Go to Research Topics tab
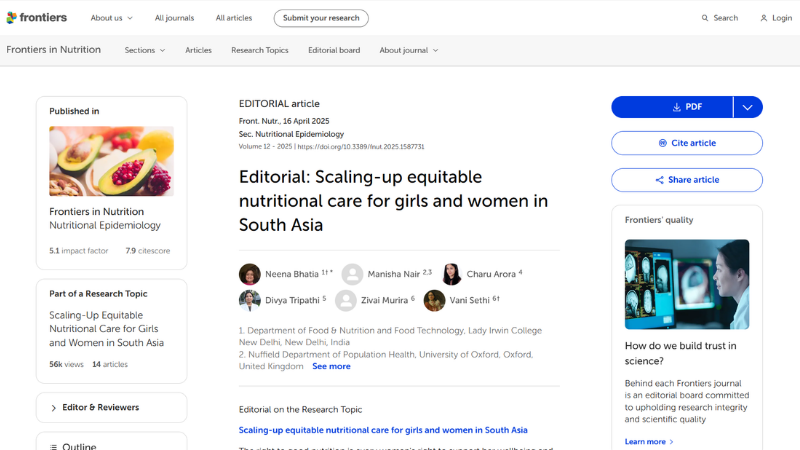This screenshot has height=450, width=800. (x=259, y=50)
